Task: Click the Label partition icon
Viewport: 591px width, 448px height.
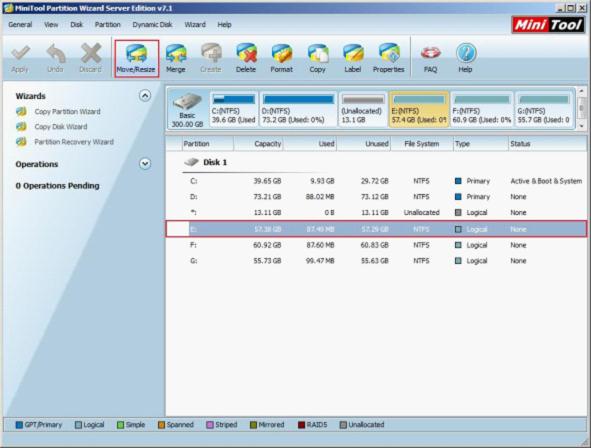Action: (x=353, y=53)
